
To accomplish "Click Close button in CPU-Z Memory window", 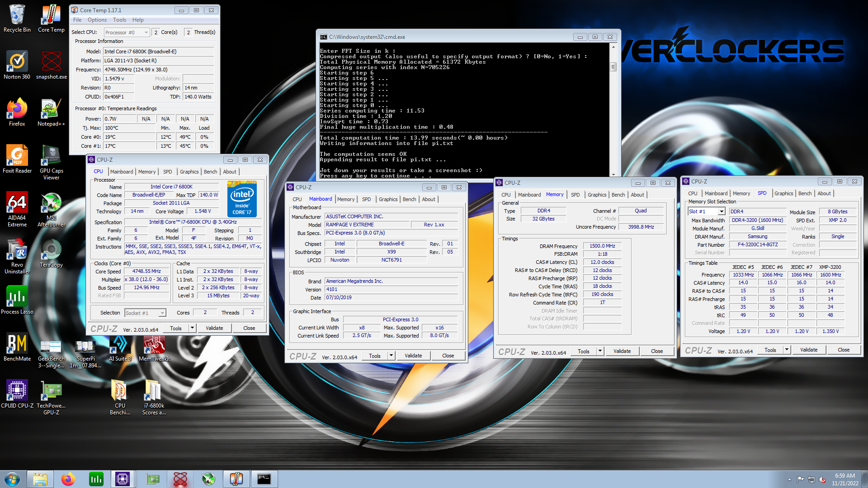I will point(657,351).
